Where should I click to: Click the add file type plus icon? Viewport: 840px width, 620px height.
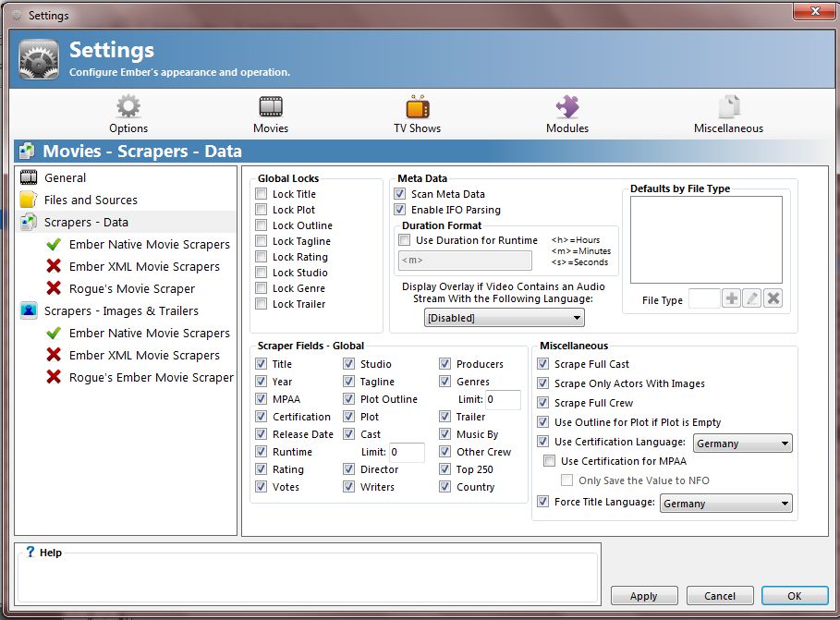pos(731,298)
